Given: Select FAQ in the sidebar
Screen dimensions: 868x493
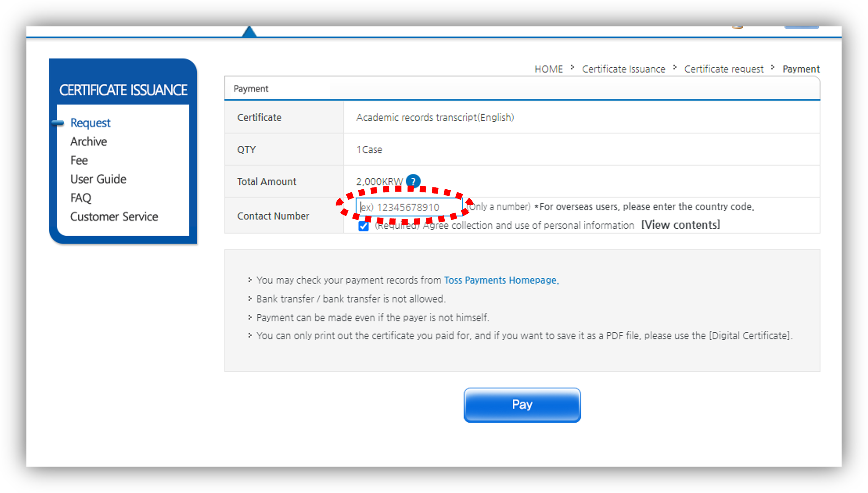Looking at the screenshot, I should (80, 198).
